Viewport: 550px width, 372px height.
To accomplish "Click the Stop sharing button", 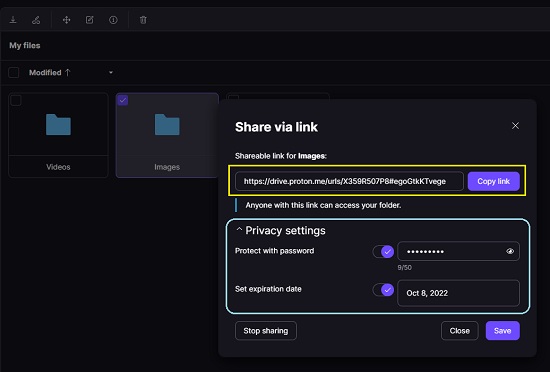I will pos(266,331).
